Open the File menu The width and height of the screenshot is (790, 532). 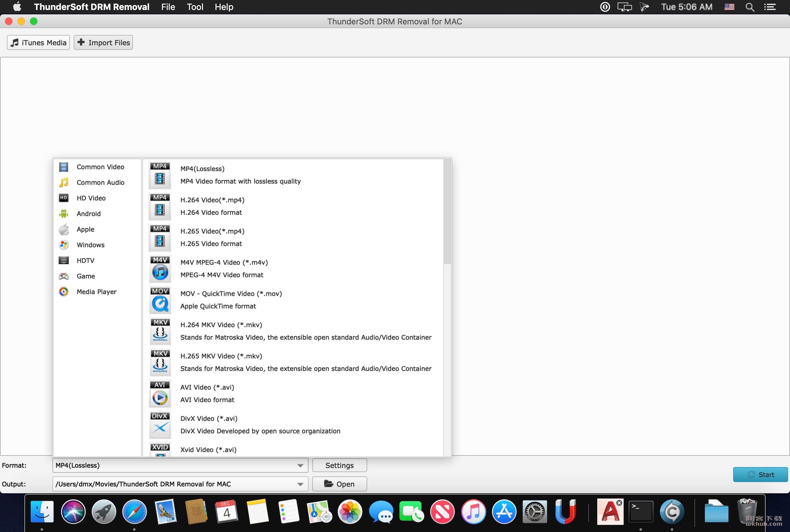168,7
